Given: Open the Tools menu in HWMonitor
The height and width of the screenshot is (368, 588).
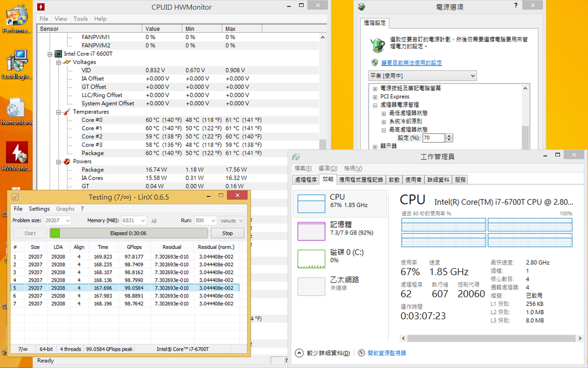Looking at the screenshot, I should (80, 19).
